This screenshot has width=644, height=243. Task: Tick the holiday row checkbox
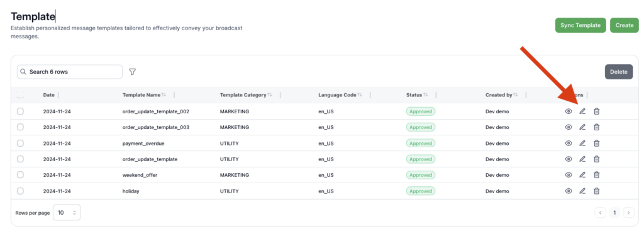coord(20,191)
